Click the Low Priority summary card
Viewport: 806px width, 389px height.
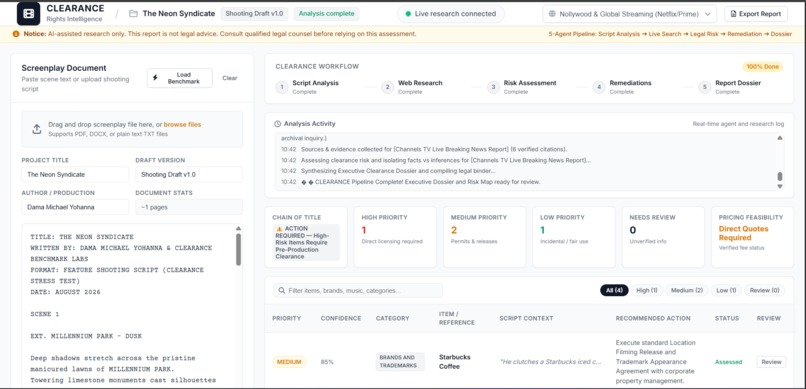(x=574, y=237)
